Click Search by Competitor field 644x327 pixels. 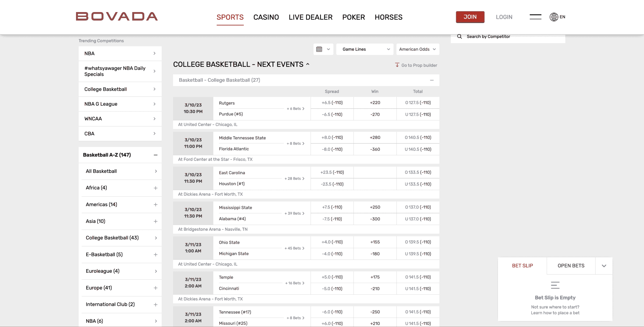click(x=508, y=37)
